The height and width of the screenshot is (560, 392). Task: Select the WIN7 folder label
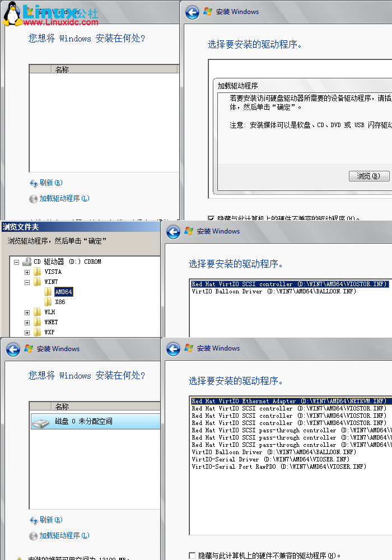click(x=51, y=282)
